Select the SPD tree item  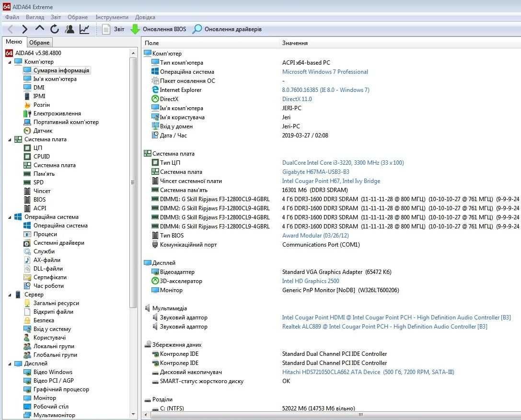pos(38,182)
